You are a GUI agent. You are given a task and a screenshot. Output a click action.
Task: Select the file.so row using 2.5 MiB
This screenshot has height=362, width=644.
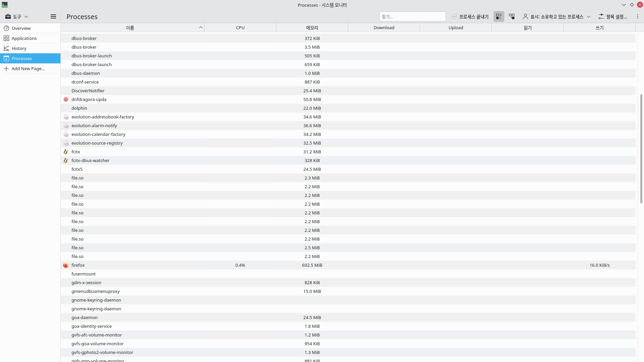coord(348,248)
